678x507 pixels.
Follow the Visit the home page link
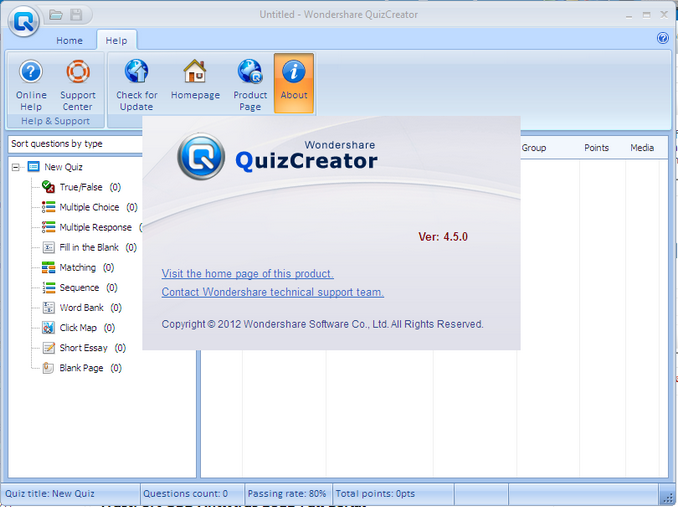(x=247, y=274)
